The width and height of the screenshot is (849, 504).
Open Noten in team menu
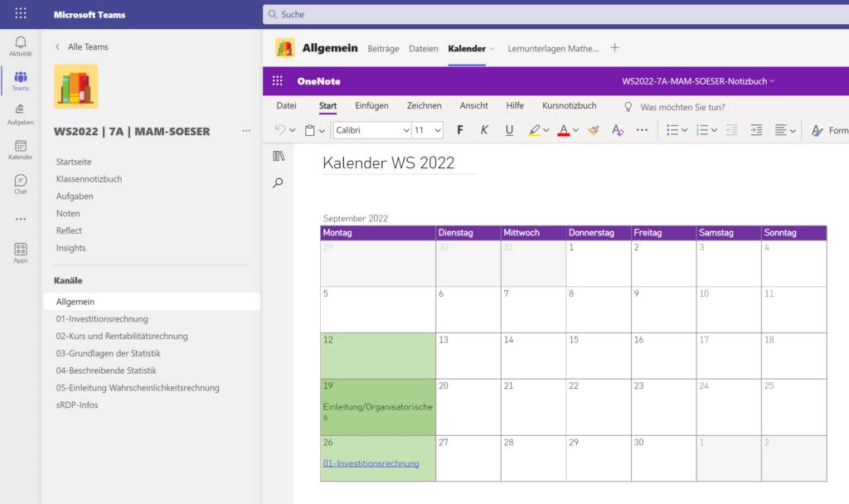[x=68, y=213]
